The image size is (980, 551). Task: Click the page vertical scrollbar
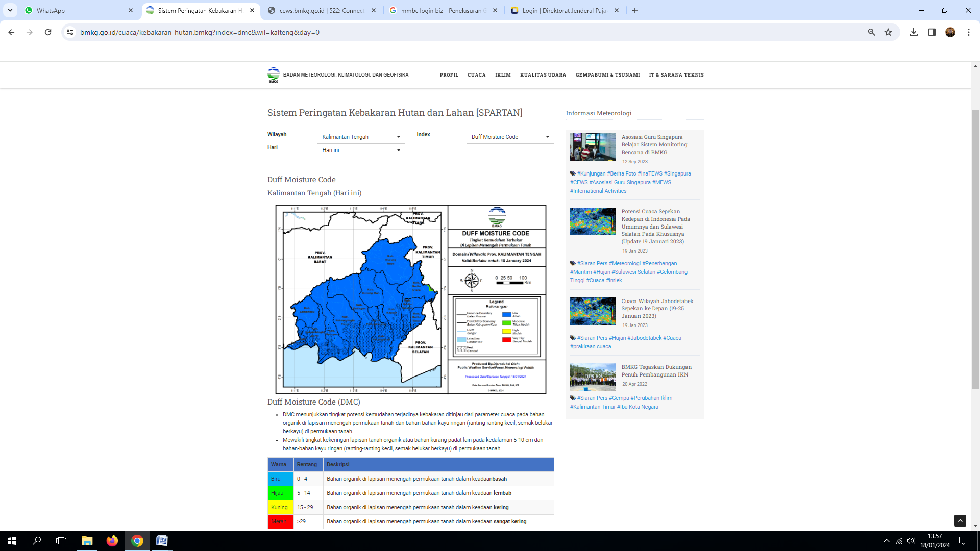[x=975, y=250]
